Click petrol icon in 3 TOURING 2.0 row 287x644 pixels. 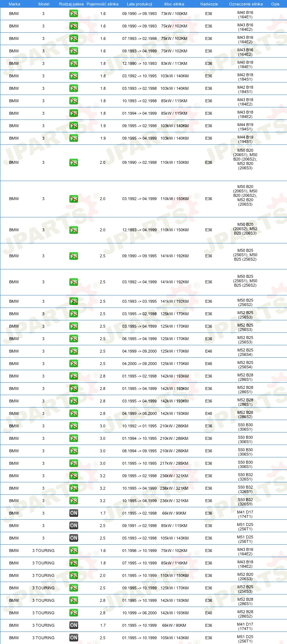74,575
